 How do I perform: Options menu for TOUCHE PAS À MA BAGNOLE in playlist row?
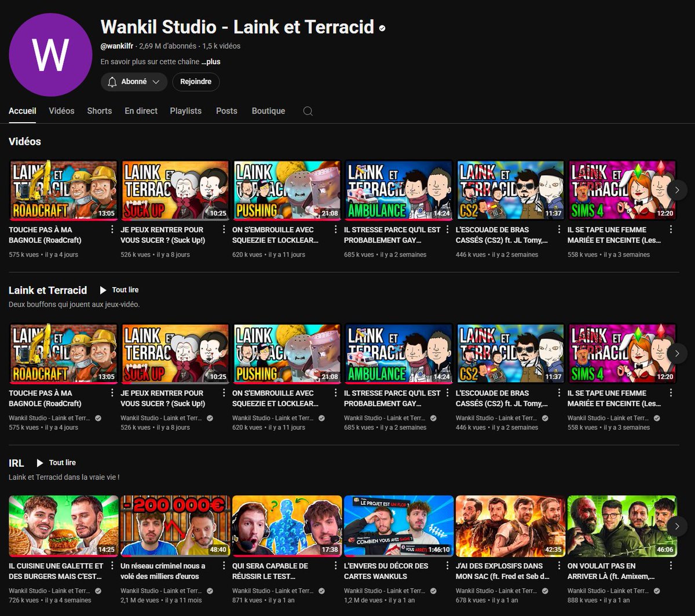pos(112,393)
